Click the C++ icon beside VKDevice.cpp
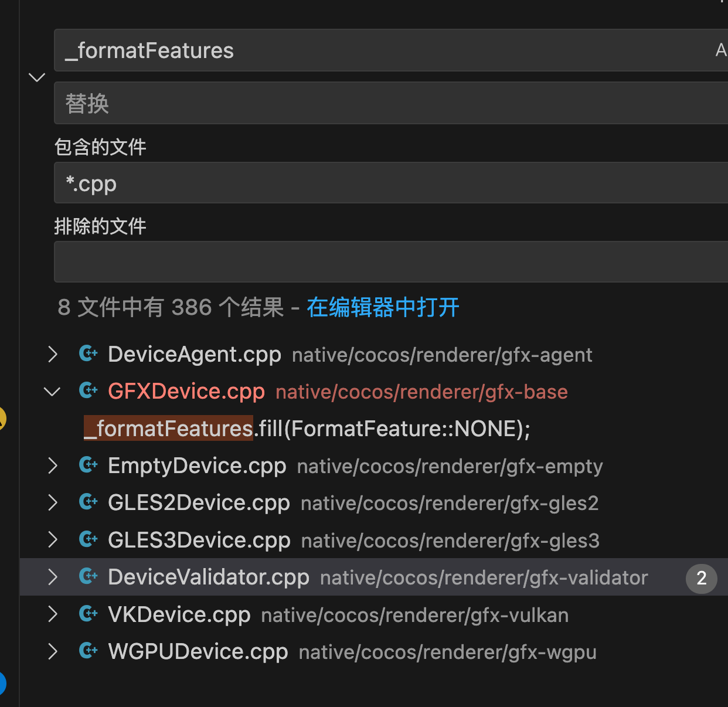 point(89,614)
